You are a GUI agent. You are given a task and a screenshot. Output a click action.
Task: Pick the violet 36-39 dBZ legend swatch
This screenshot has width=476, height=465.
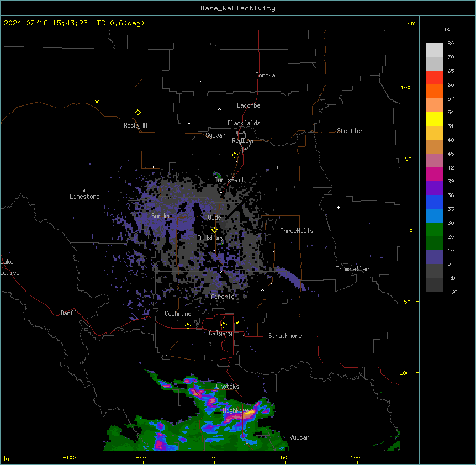pyautogui.click(x=434, y=188)
